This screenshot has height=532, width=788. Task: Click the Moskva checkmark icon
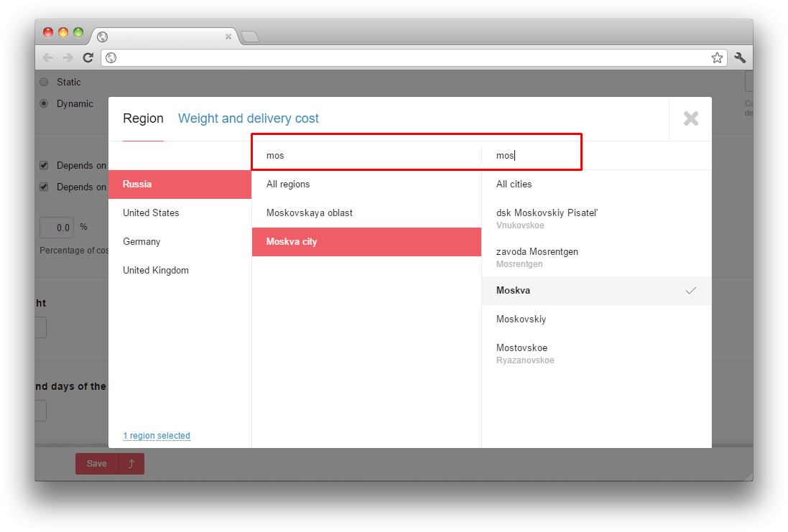coord(691,290)
